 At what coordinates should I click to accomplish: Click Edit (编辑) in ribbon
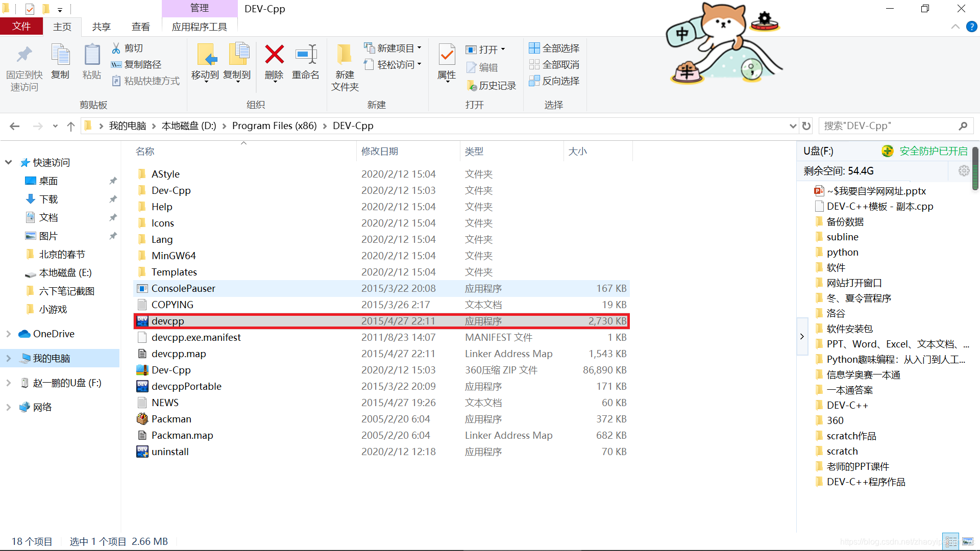482,67
